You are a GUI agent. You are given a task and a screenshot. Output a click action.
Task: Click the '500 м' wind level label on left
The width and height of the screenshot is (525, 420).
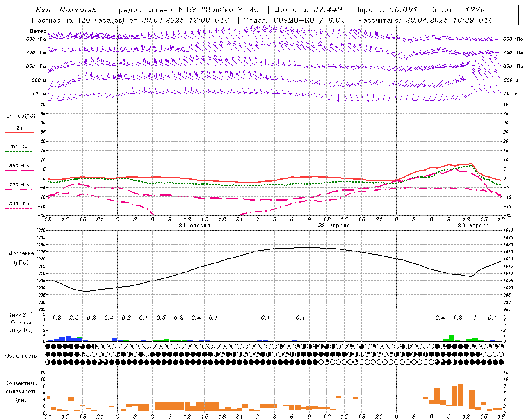pos(39,80)
